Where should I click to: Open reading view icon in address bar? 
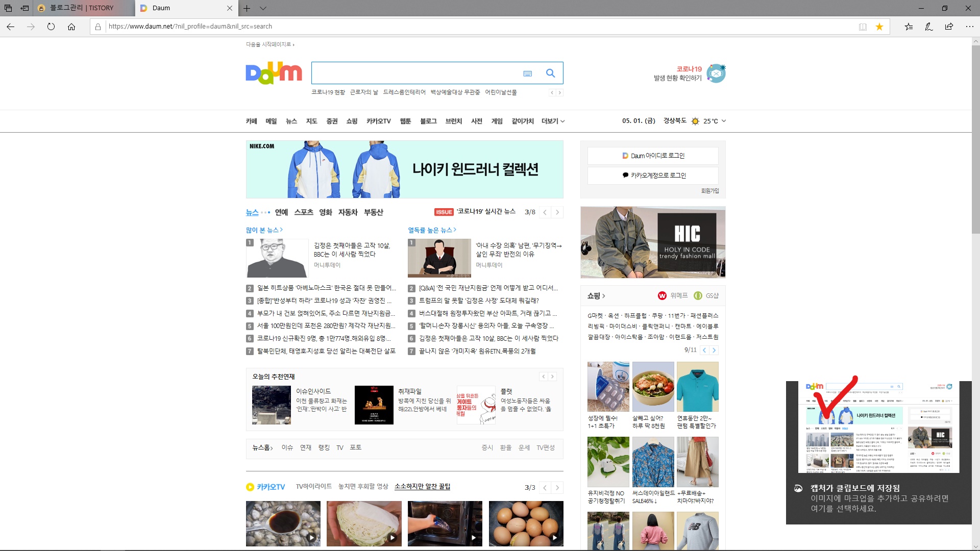tap(863, 27)
